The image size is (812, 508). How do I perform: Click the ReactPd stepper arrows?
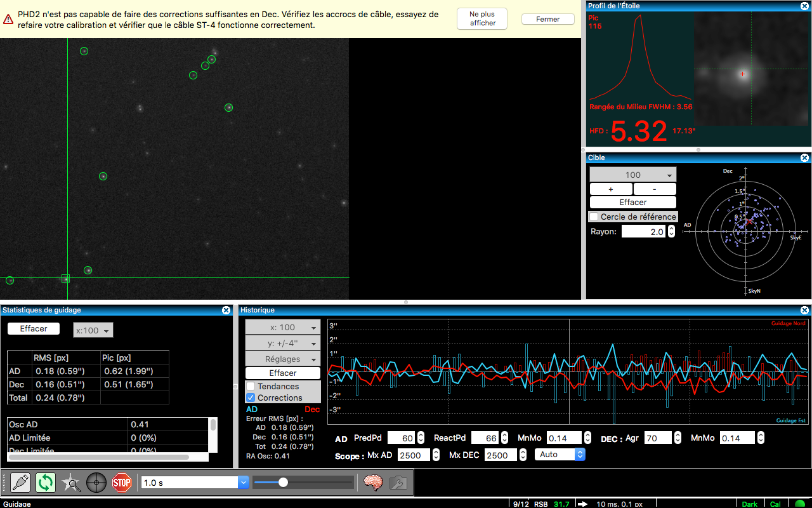pos(504,438)
